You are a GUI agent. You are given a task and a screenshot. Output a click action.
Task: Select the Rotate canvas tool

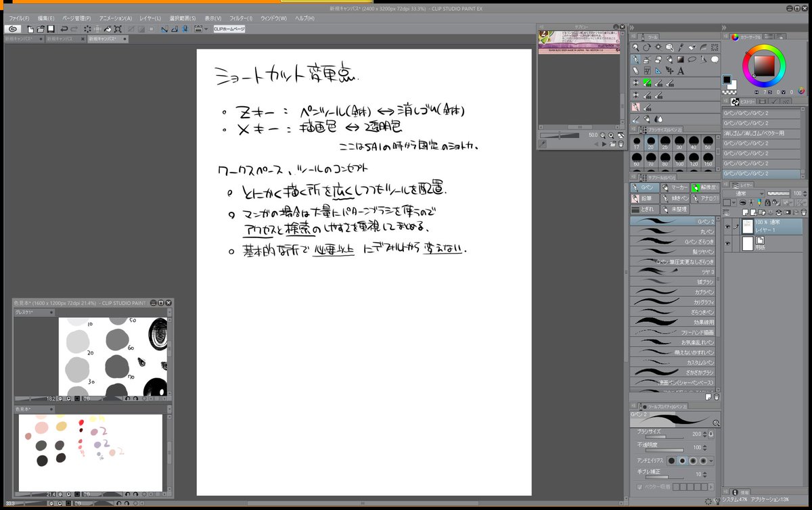click(x=647, y=47)
